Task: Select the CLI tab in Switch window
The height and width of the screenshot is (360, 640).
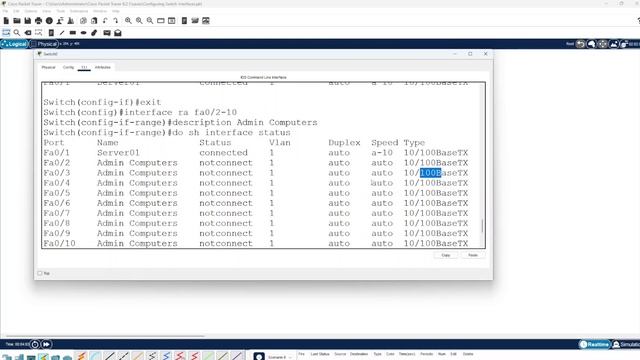Action: click(x=84, y=67)
